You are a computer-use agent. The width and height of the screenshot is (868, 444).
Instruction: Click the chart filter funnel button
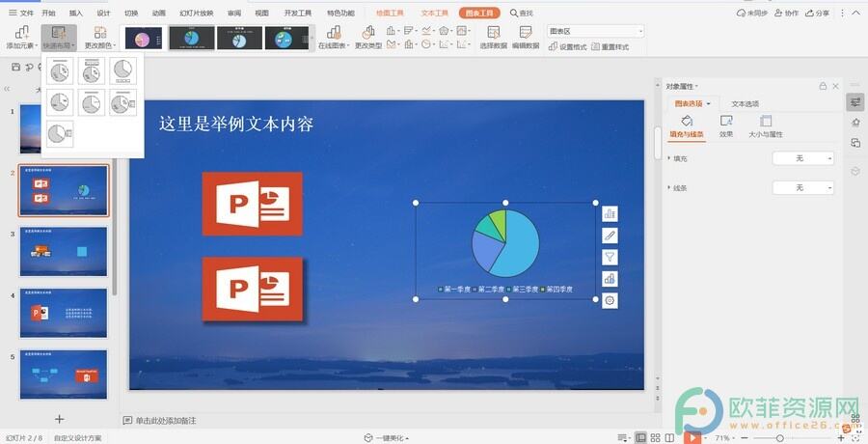coord(610,257)
